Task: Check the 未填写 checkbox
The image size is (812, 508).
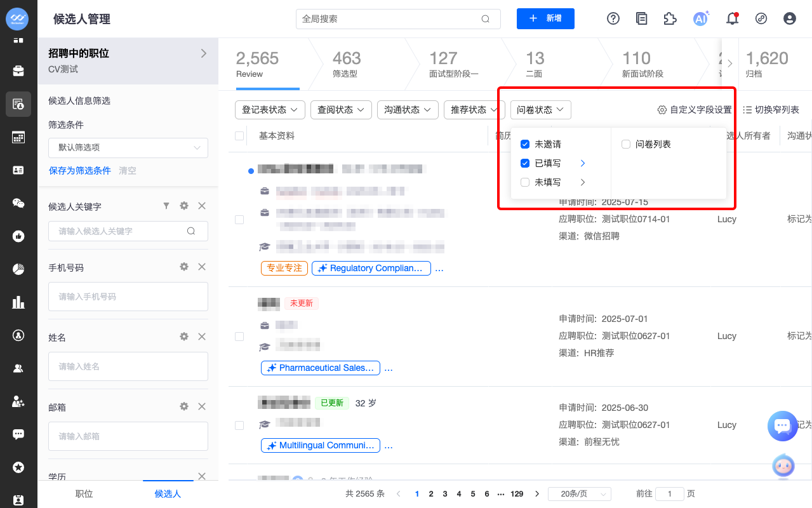Action: [525, 182]
